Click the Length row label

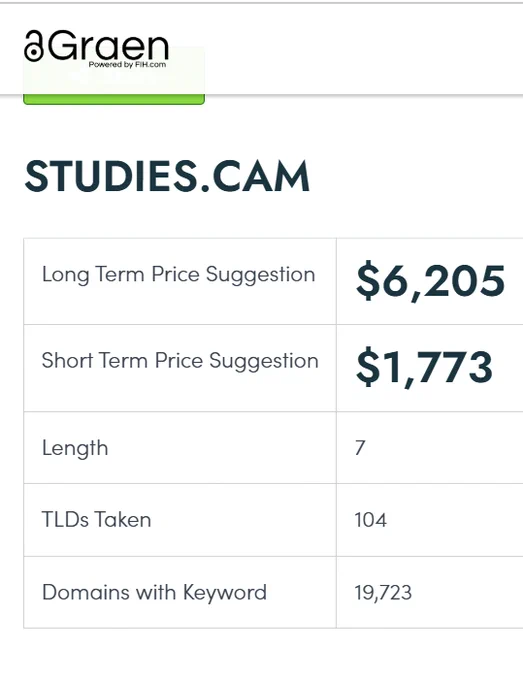(x=75, y=448)
